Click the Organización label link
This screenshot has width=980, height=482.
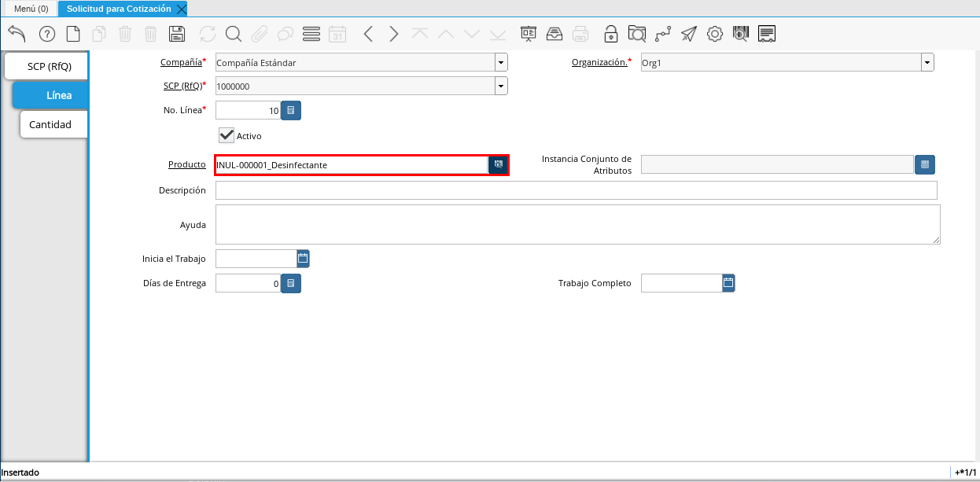click(x=599, y=62)
